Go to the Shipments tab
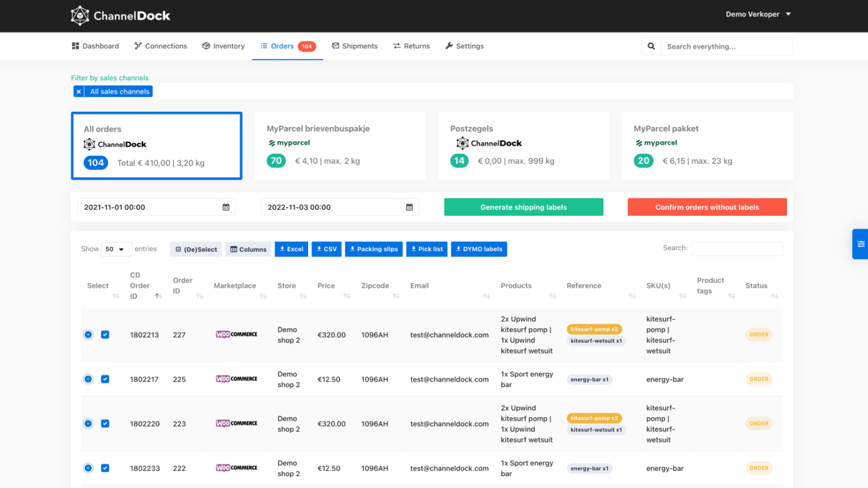The height and width of the screenshot is (488, 868). (355, 46)
